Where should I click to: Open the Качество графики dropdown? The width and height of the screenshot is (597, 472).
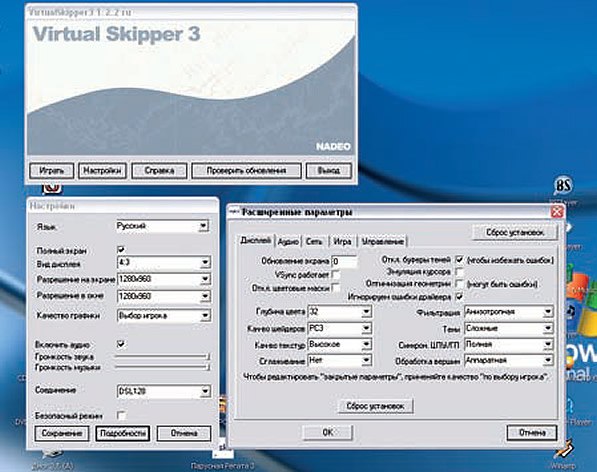164,316
